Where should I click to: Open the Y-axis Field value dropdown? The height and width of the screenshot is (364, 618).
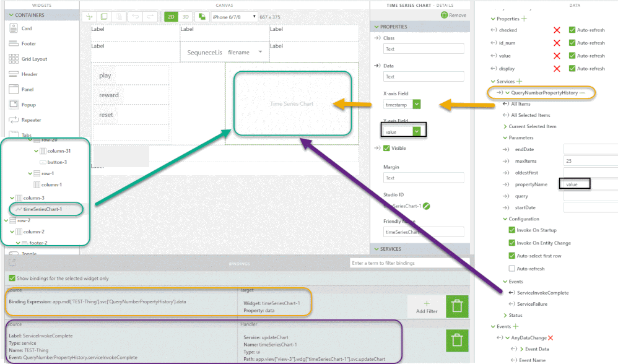(417, 131)
